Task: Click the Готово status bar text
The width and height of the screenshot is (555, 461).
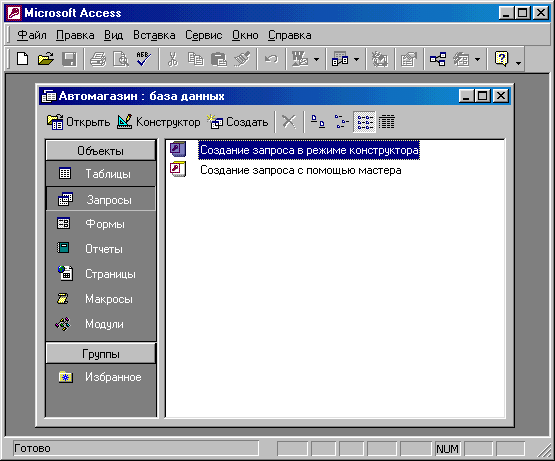Action: [x=32, y=449]
